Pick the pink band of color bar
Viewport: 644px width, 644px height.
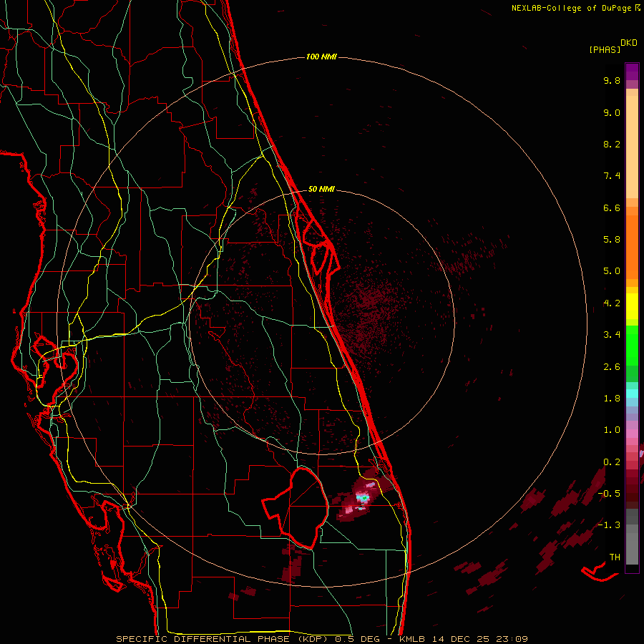click(x=632, y=433)
